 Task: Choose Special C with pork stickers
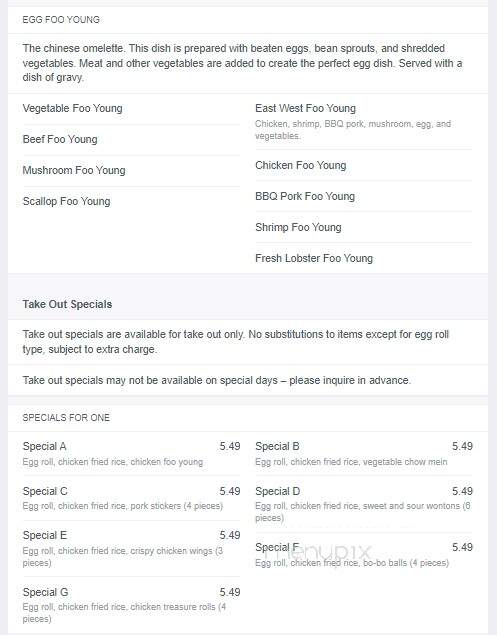click(x=132, y=498)
